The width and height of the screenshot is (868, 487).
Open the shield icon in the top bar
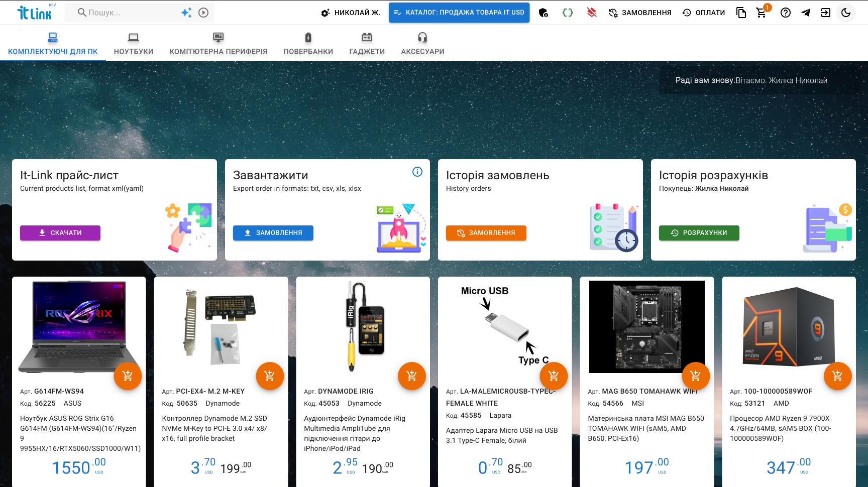[544, 13]
